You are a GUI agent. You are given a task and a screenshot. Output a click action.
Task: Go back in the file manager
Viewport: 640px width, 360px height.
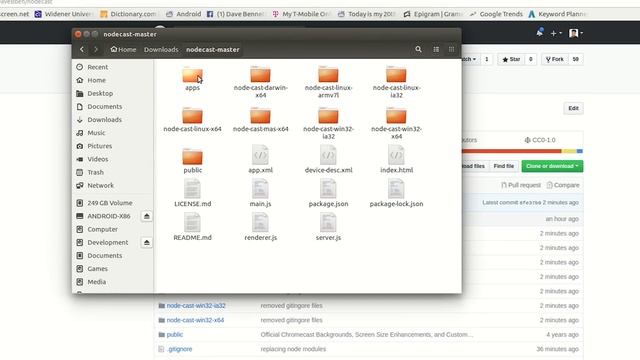pos(82,49)
